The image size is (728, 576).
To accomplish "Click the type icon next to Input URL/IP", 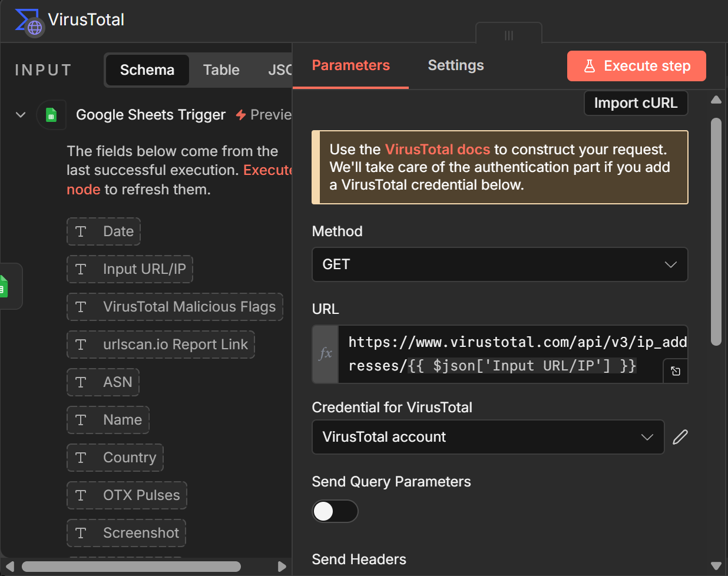I will point(81,269).
